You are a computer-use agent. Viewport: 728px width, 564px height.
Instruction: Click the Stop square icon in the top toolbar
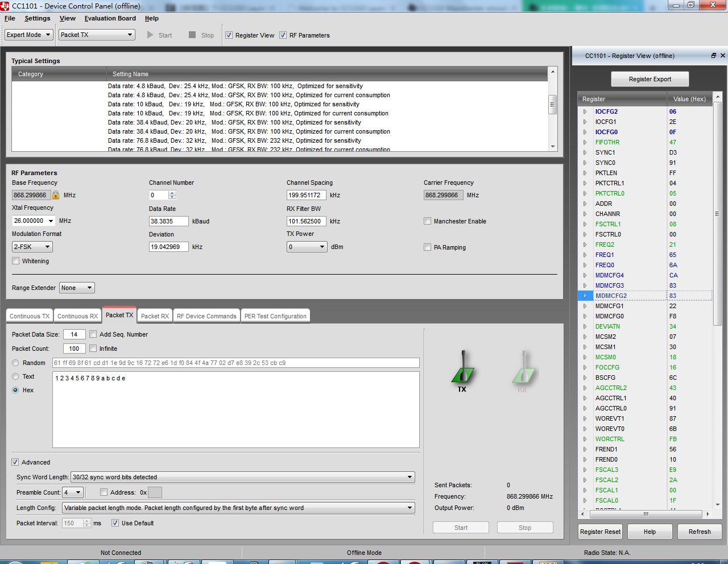click(x=192, y=35)
